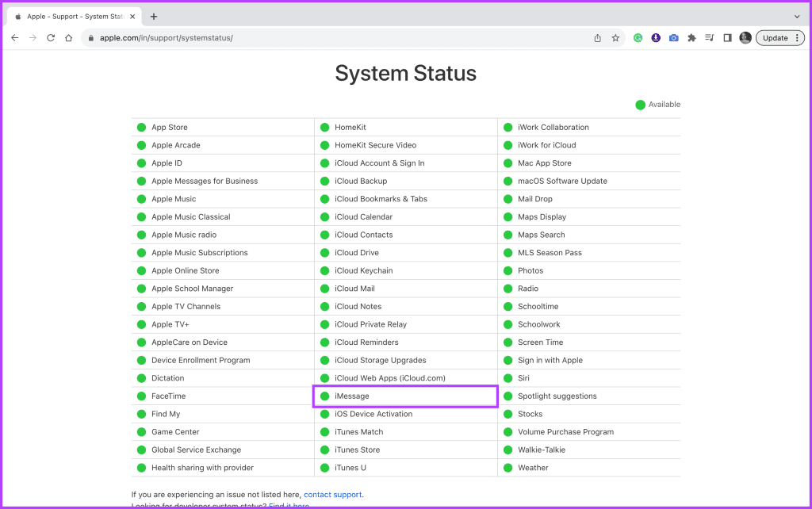Select the Apple ID status entry
The width and height of the screenshot is (812, 509).
(x=167, y=163)
